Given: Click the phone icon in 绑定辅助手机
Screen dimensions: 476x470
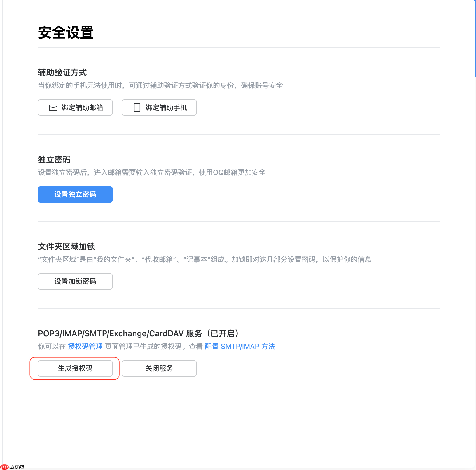Looking at the screenshot, I should (137, 108).
